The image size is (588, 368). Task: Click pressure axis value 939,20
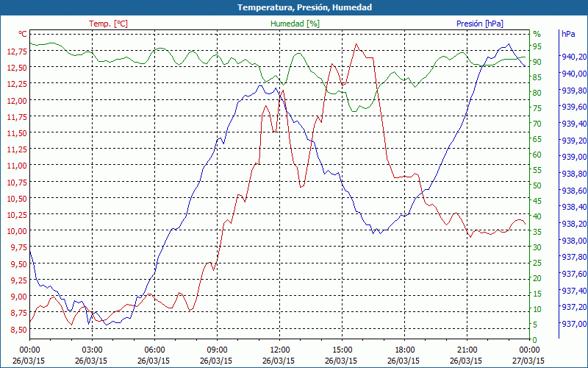(x=574, y=140)
